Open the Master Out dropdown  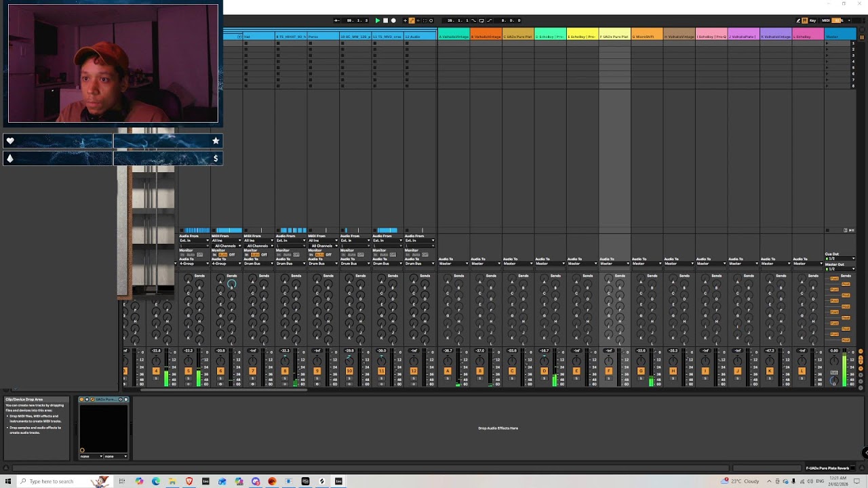tap(840, 269)
